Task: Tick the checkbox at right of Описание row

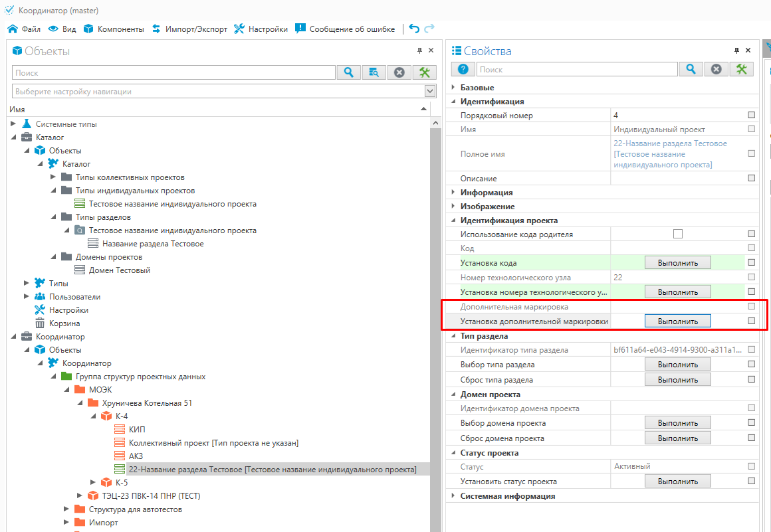Action: pos(751,178)
